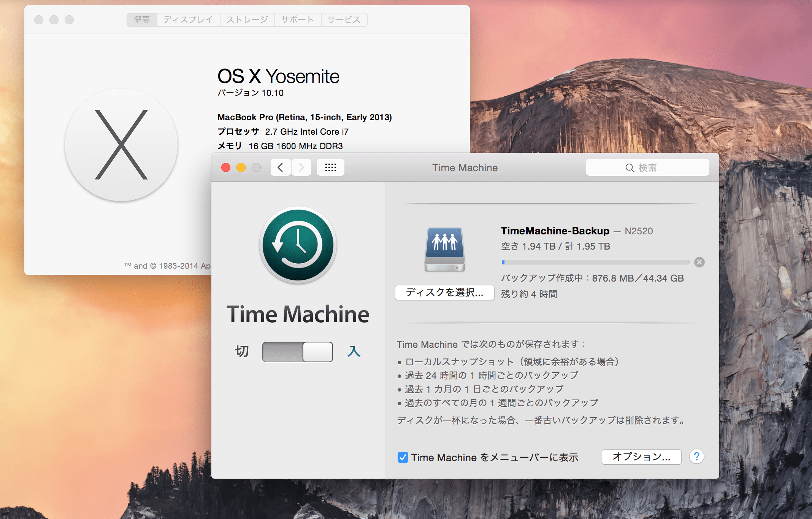812x519 pixels.
Task: Click the 過去 24 時間 backup bullet line
Action: click(x=488, y=376)
